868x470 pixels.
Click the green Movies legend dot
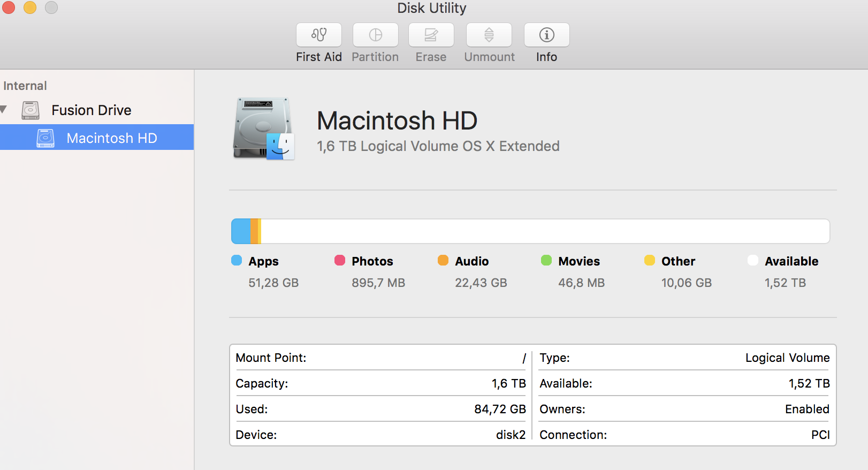pos(546,260)
